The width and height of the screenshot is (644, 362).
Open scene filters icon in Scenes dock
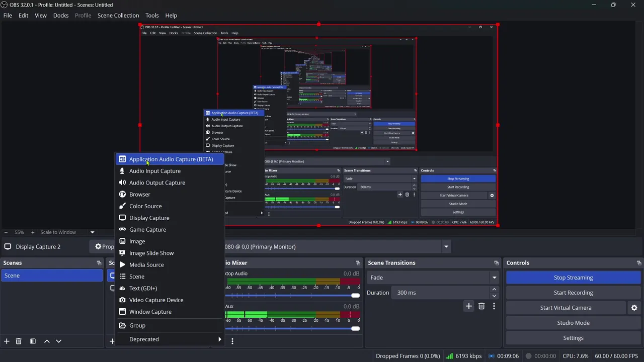tap(33, 341)
